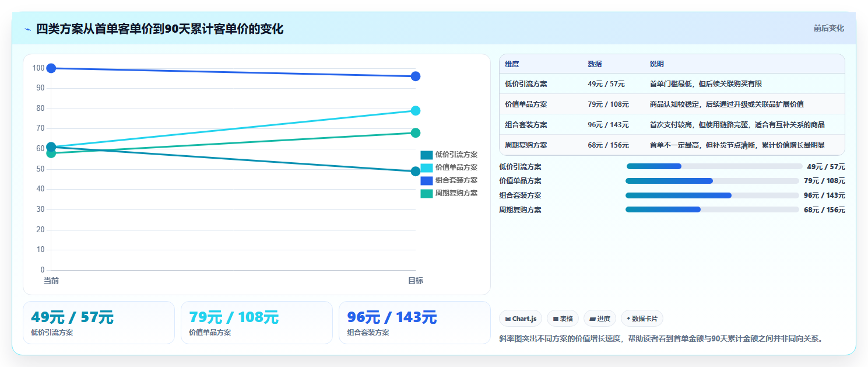Click the 周期复购方案 progress bar

[712, 209]
